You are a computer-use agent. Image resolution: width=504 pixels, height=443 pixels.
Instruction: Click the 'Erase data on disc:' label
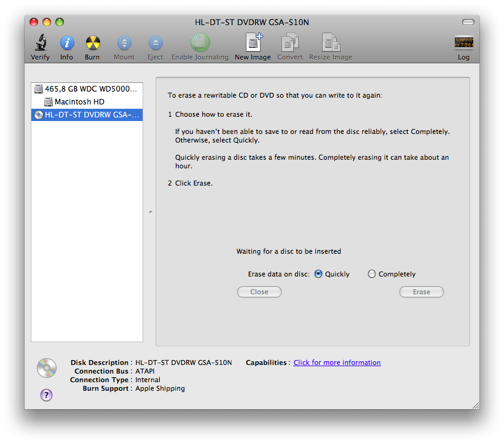coord(278,274)
